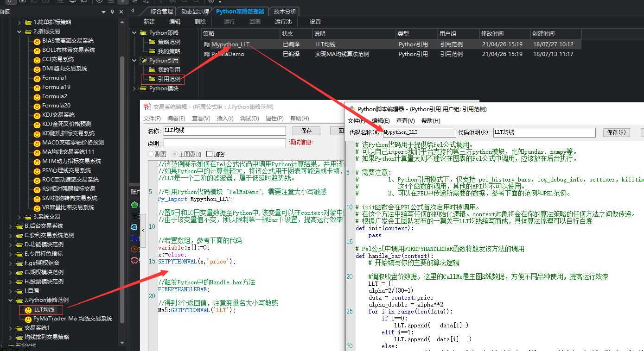Switch to the 动态显示牌 tab
This screenshot has height=351, width=644.
194,11
